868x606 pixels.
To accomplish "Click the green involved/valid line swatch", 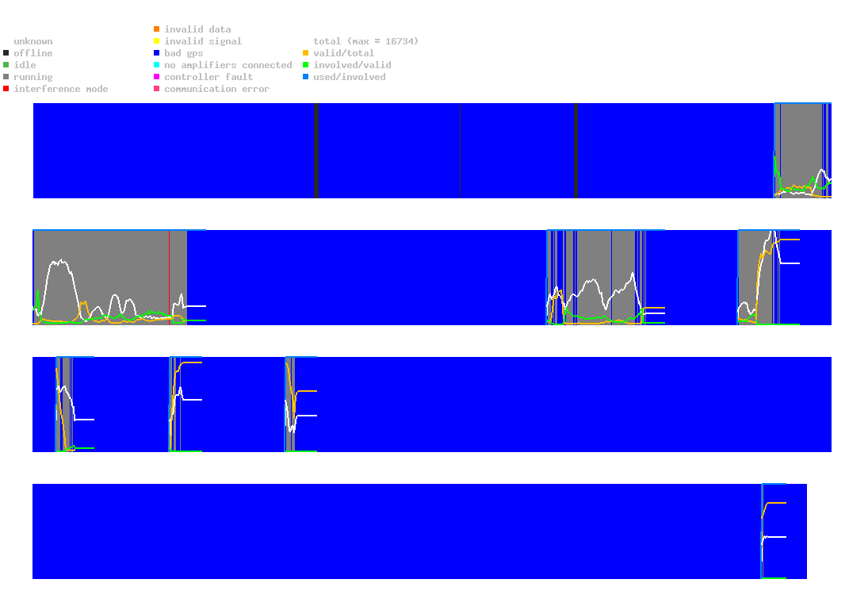I will [x=306, y=65].
